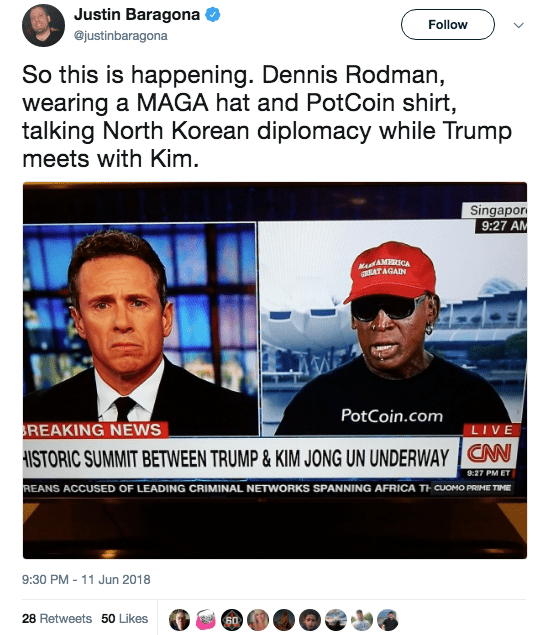The width and height of the screenshot is (555, 635).
Task: Open the Justin Baragona name link
Action: [x=137, y=15]
